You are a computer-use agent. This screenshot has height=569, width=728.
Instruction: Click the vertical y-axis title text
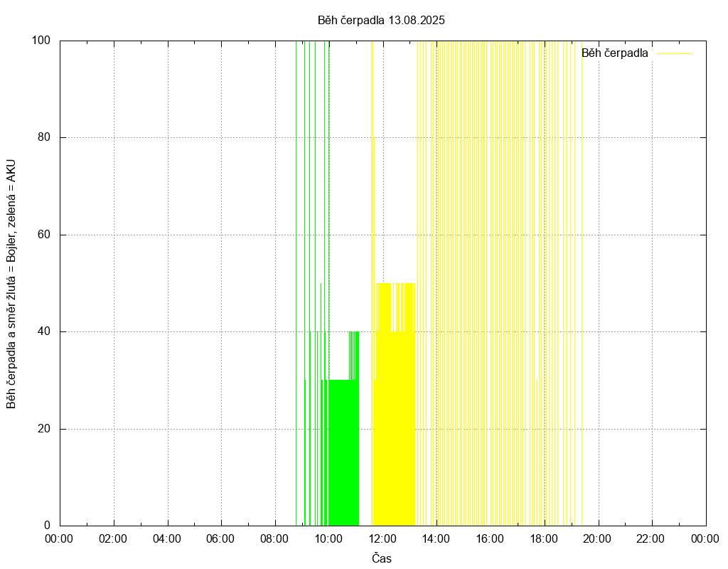(11, 284)
